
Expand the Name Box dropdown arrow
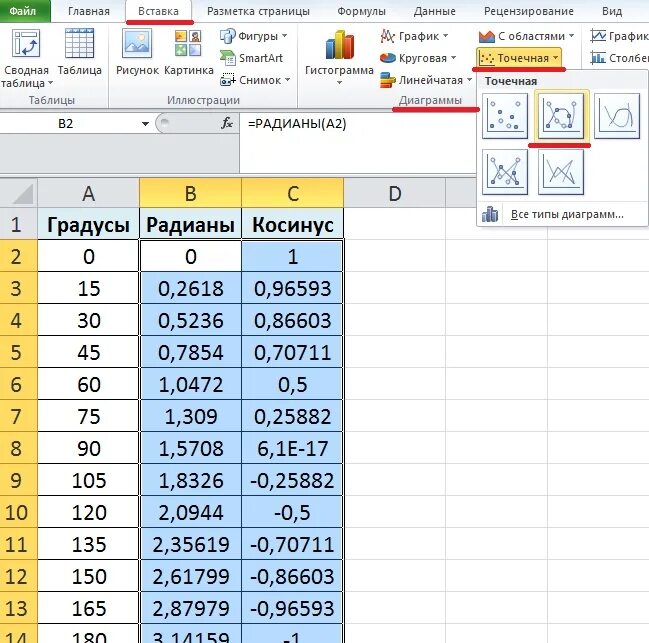click(x=145, y=124)
